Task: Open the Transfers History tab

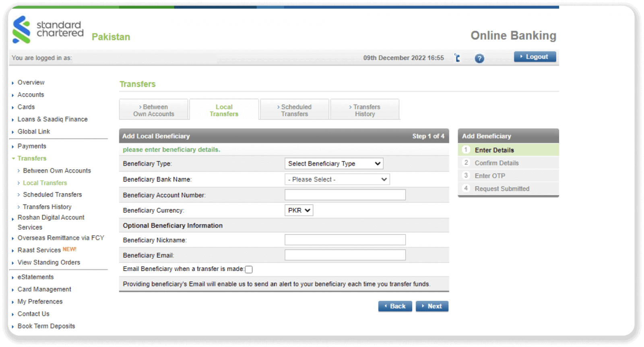Action: click(x=365, y=110)
